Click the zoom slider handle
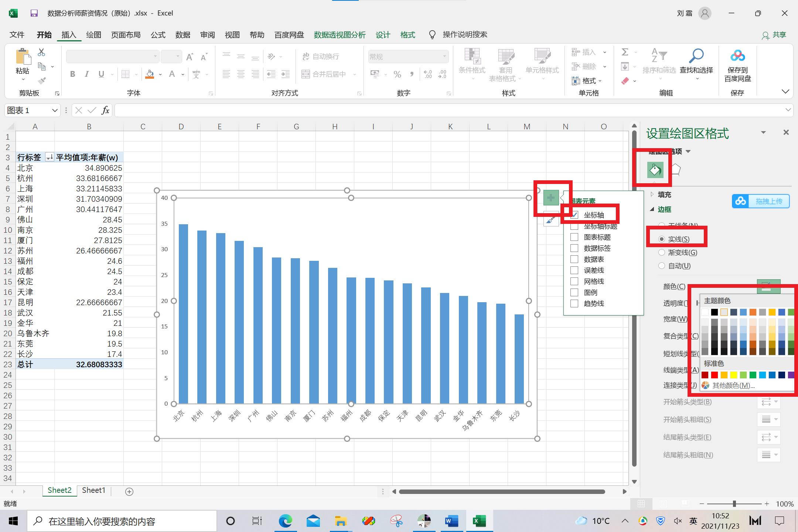The height and width of the screenshot is (532, 798). click(x=734, y=504)
